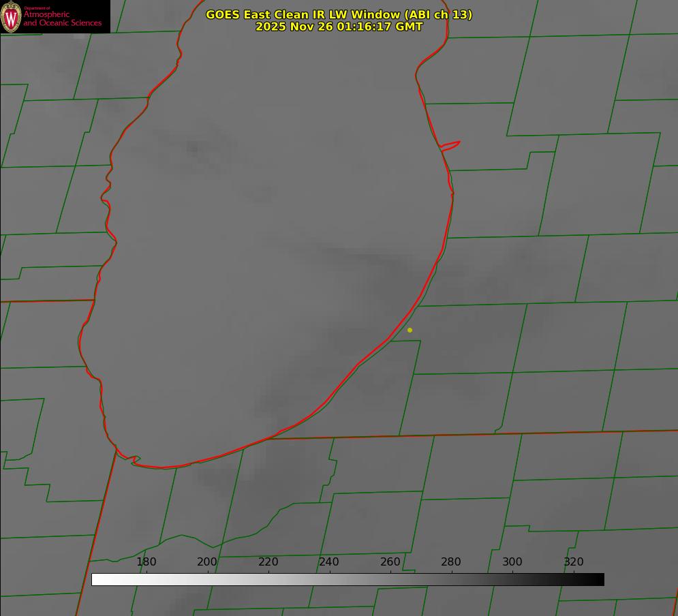Click the colorbar label '200'
Viewport: 678px width, 616px height.
[207, 561]
